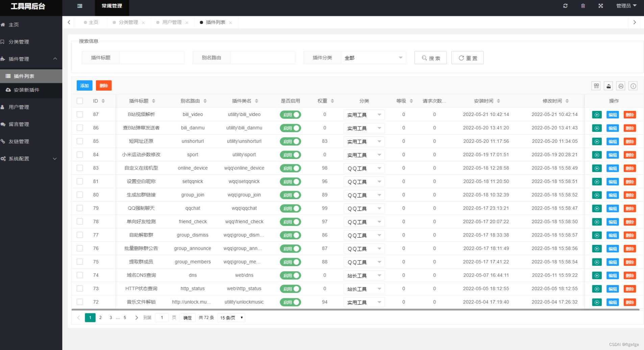The width and height of the screenshot is (644, 350).
Task: Disable the 启用 switch for QQ强制聊天
Action: [290, 208]
